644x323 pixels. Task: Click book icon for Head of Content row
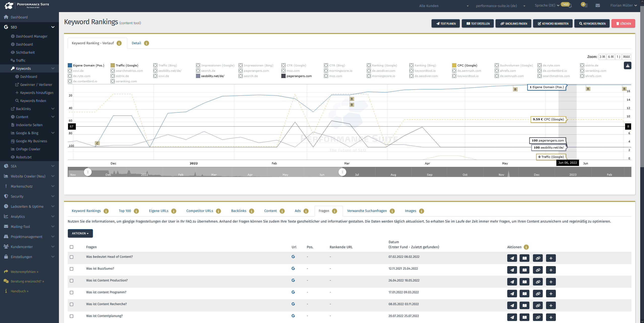click(524, 258)
